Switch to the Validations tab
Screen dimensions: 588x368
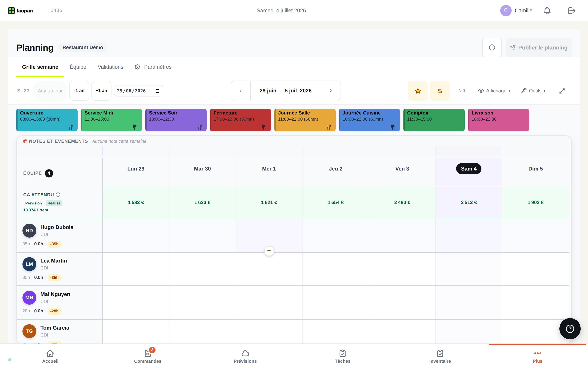click(110, 67)
